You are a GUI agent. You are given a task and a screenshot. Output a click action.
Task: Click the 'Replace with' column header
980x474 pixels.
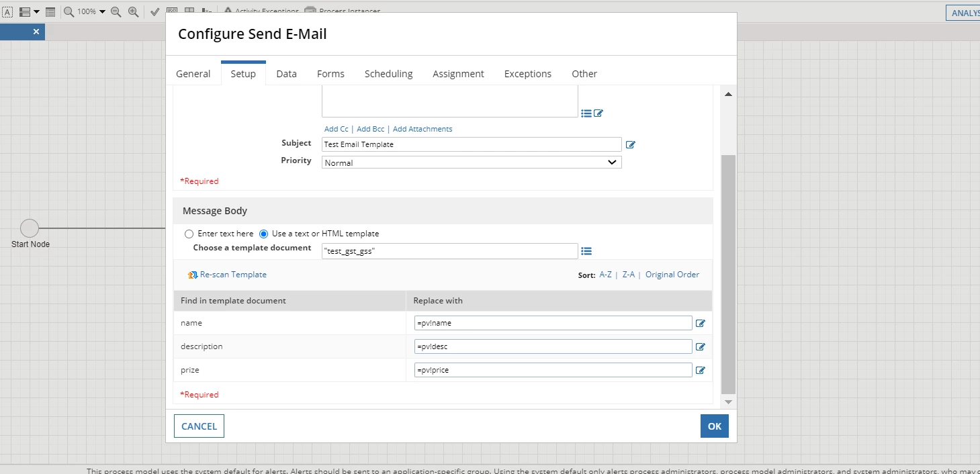pos(559,301)
